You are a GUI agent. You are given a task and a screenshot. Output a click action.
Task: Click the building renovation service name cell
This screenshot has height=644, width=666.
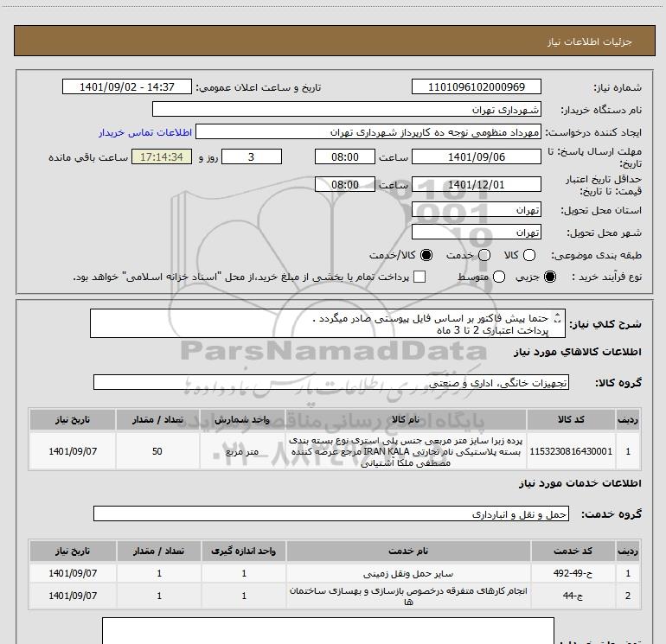407,596
